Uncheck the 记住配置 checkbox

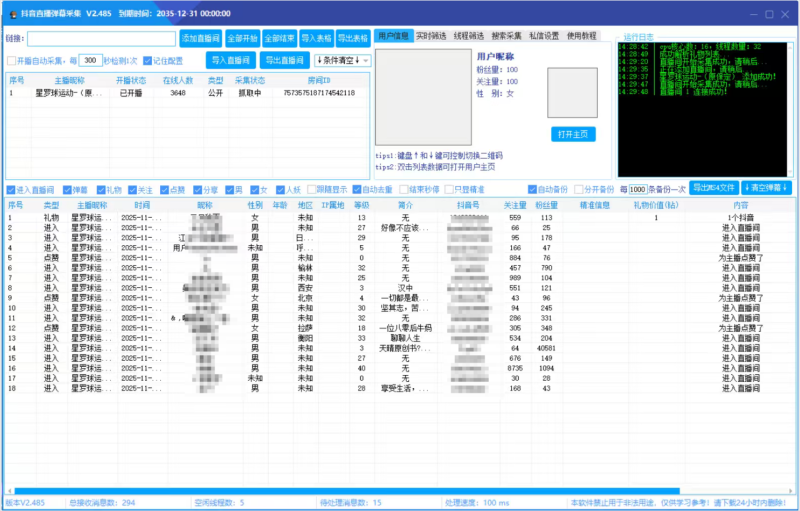147,61
